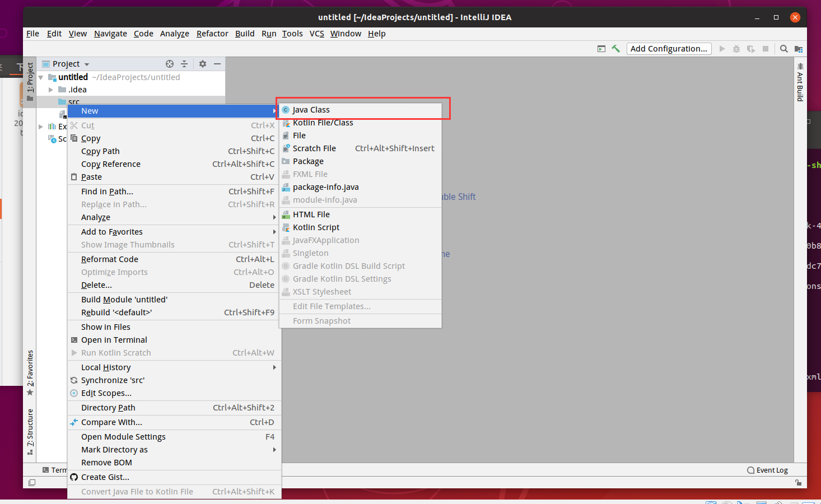The image size is (821, 504).
Task: Choose Package from New submenu
Action: (x=360, y=161)
